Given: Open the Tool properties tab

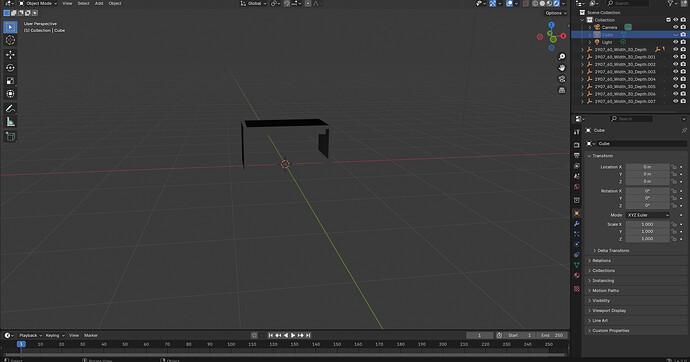Looking at the screenshot, I should point(576,132).
